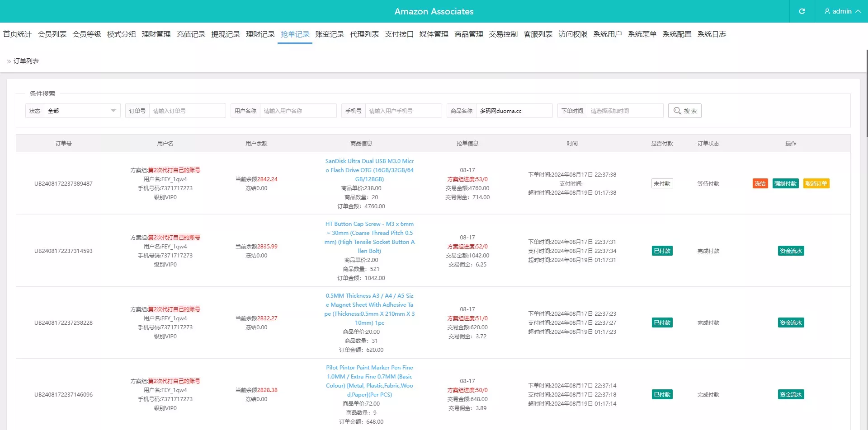Click the 用户名称 username input field
This screenshot has height=430, width=868.
coord(297,111)
